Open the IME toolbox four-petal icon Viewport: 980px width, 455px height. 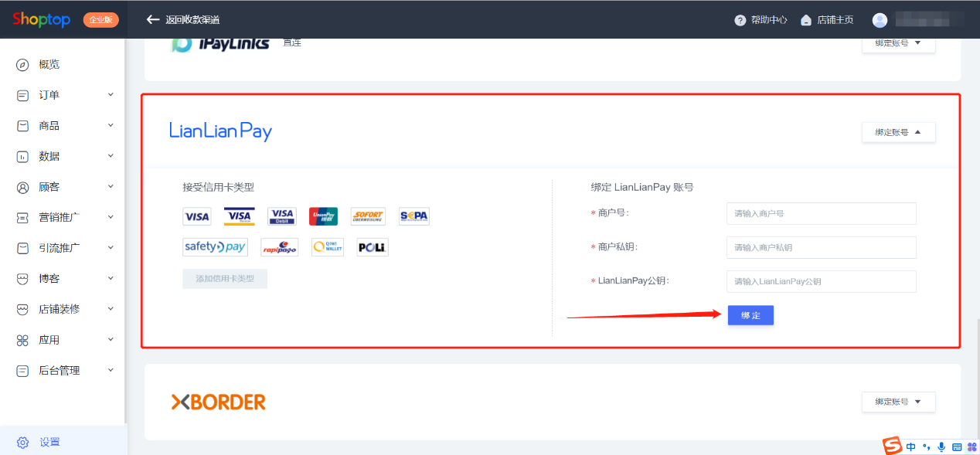pos(971,447)
